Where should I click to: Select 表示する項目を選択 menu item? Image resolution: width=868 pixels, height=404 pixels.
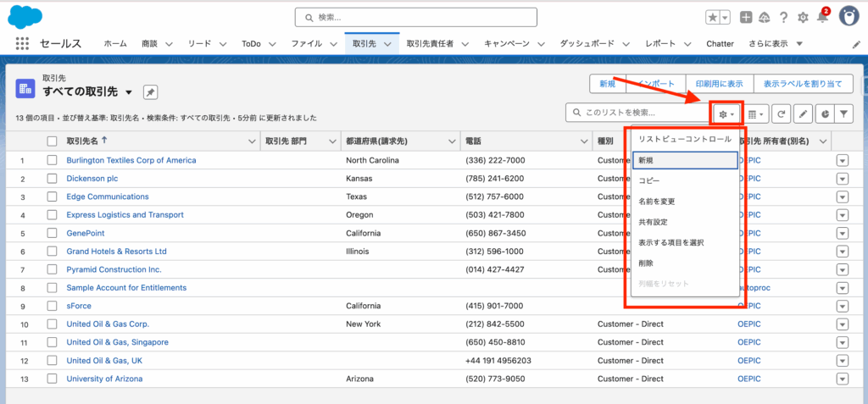pyautogui.click(x=685, y=242)
